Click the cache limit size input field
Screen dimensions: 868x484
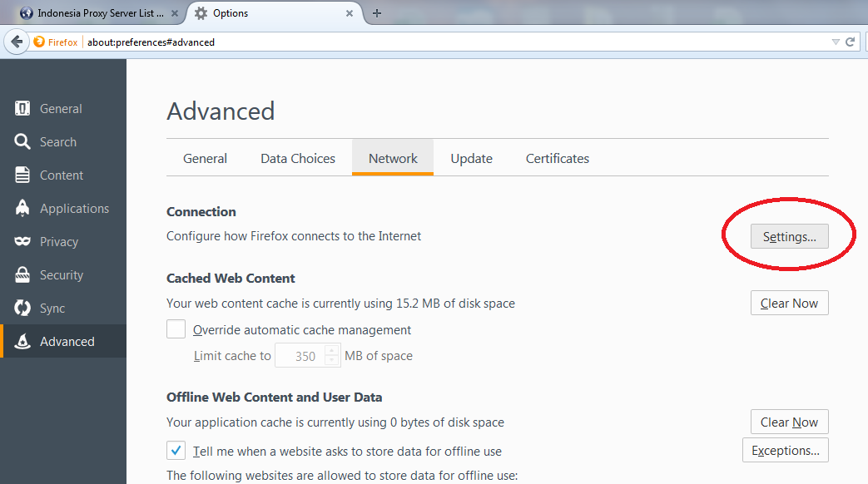tap(300, 356)
